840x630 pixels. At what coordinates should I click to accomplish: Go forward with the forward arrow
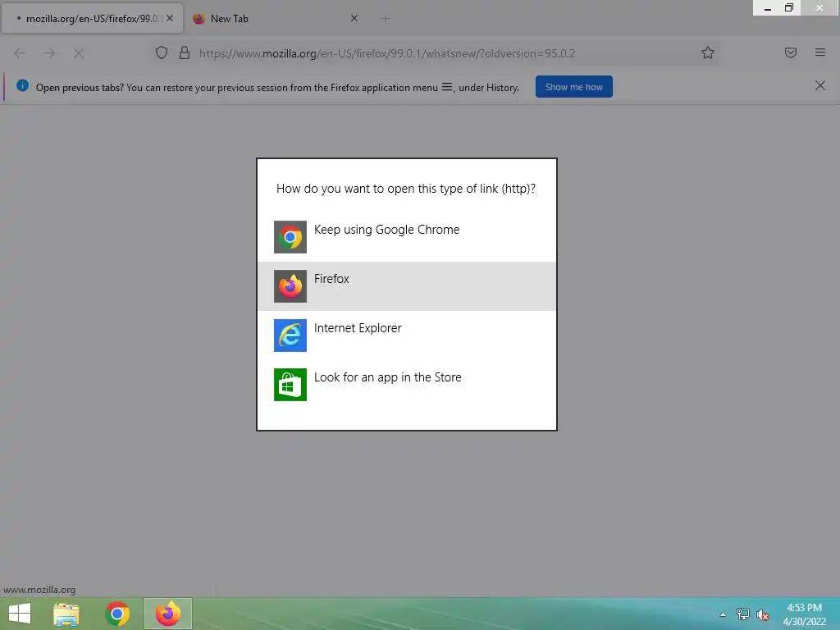(49, 53)
